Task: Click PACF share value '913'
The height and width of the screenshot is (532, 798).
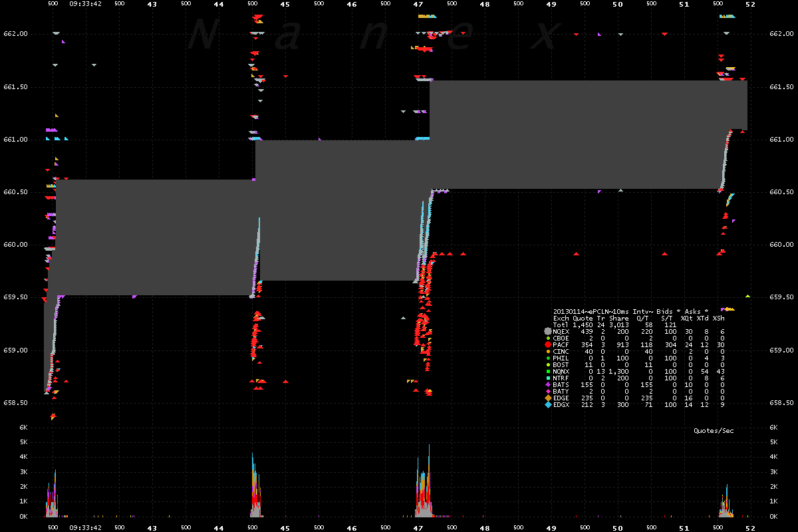Action: [x=623, y=344]
